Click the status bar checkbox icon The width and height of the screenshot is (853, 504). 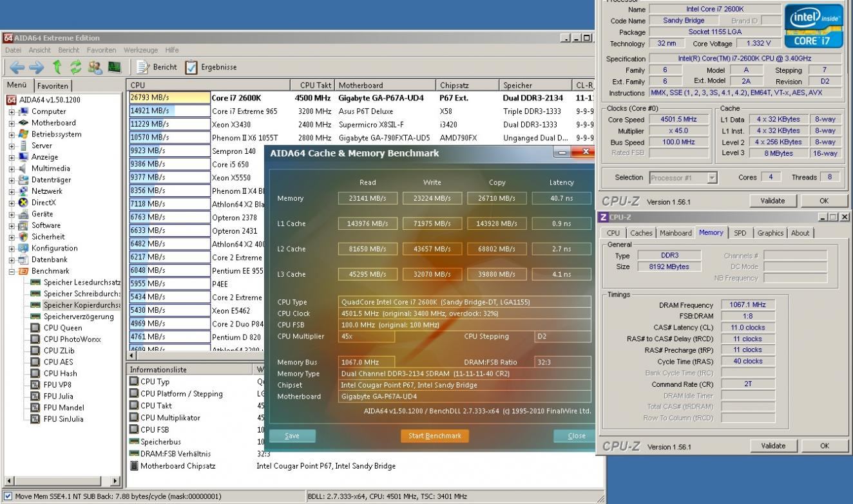click(8, 496)
